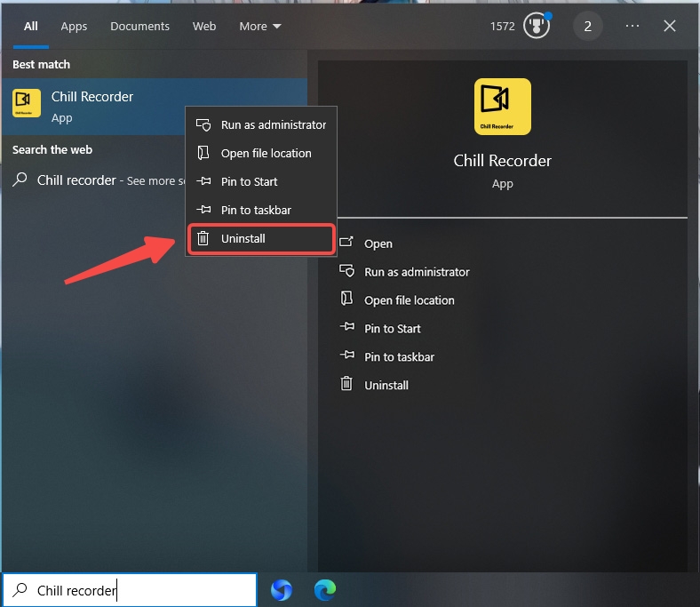
Task: Click large Chill Recorder icon in preview pane
Action: (502, 107)
